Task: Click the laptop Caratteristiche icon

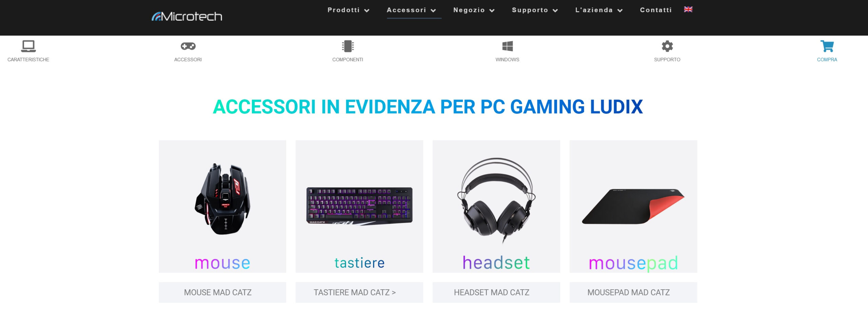Action: pos(28,46)
